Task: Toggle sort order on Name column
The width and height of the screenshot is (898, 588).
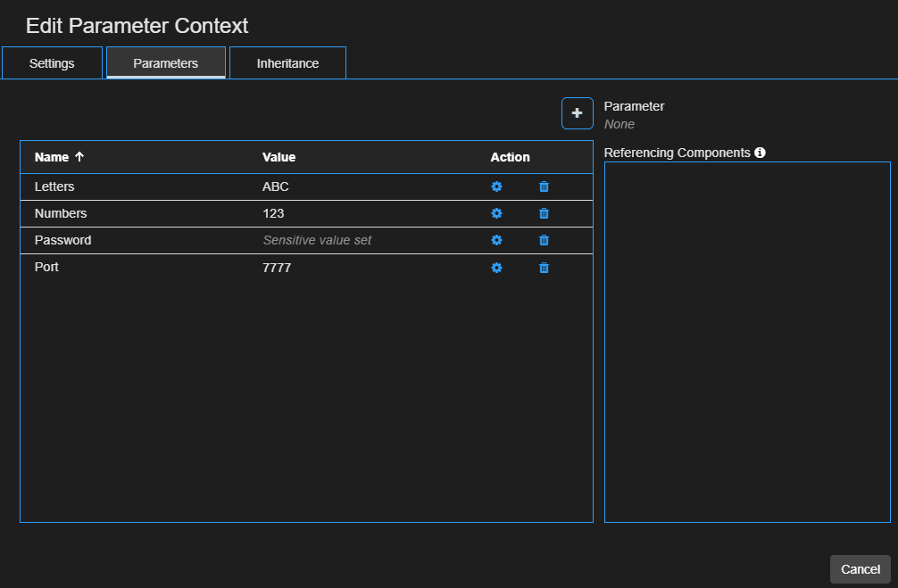Action: (x=56, y=156)
